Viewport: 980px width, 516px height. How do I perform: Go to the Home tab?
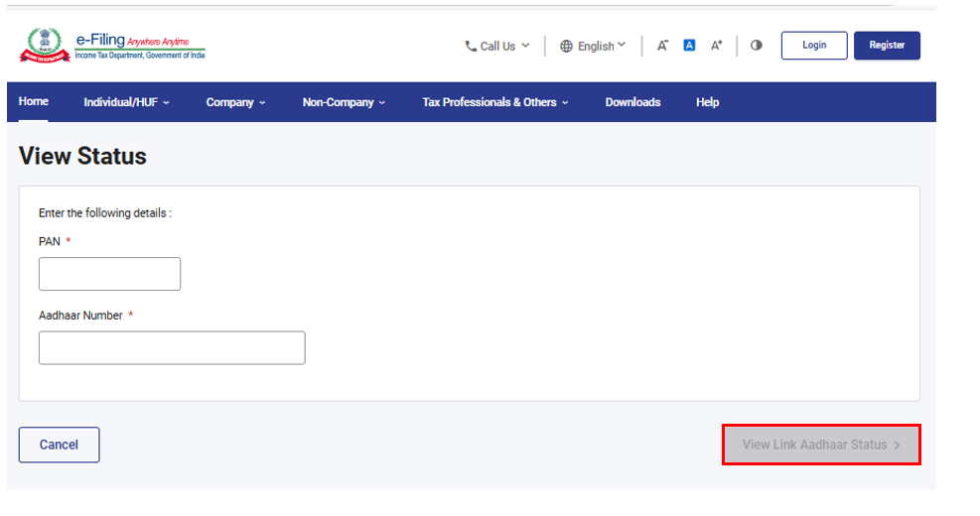(x=34, y=102)
